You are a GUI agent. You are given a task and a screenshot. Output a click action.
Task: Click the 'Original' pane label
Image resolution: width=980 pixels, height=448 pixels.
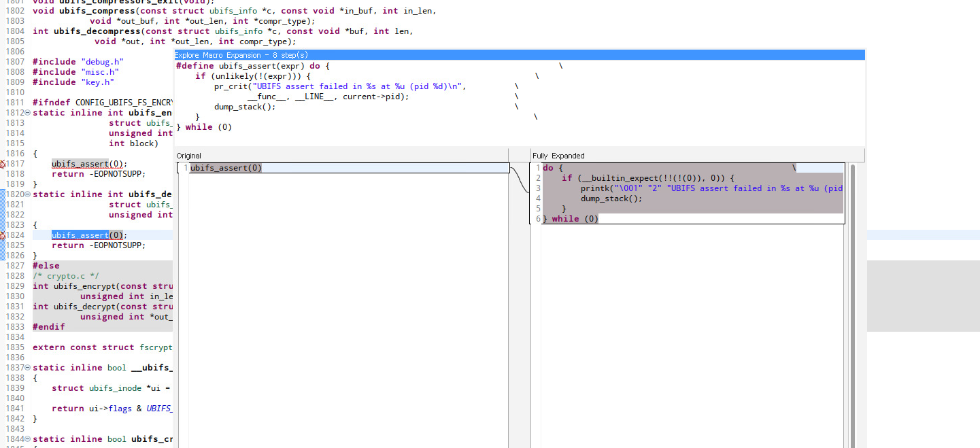pyautogui.click(x=189, y=156)
